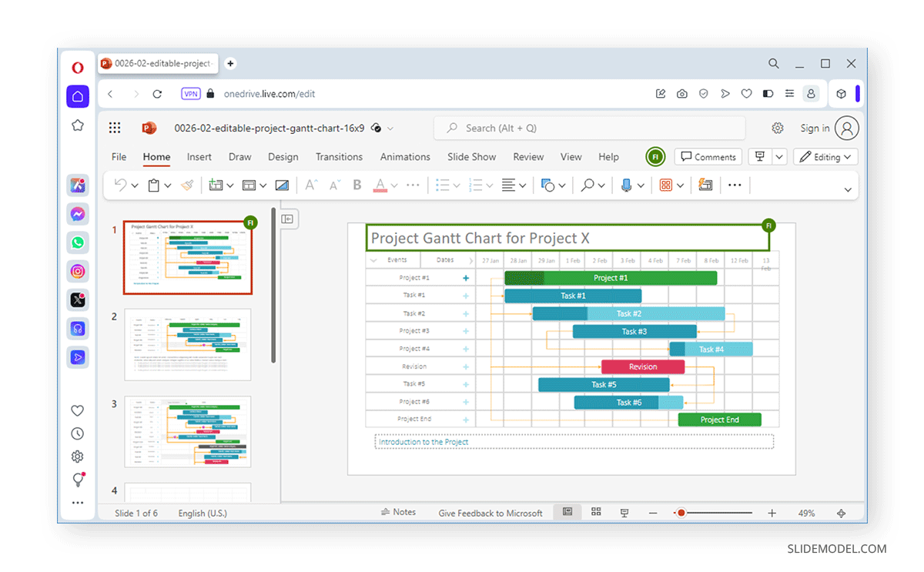Open PowerPoint settings gear icon

[x=778, y=129]
